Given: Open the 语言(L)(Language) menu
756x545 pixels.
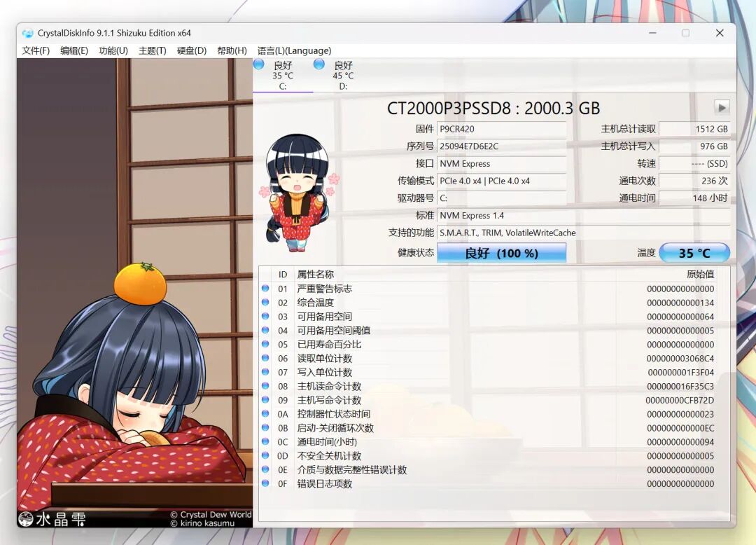Looking at the screenshot, I should tap(294, 50).
